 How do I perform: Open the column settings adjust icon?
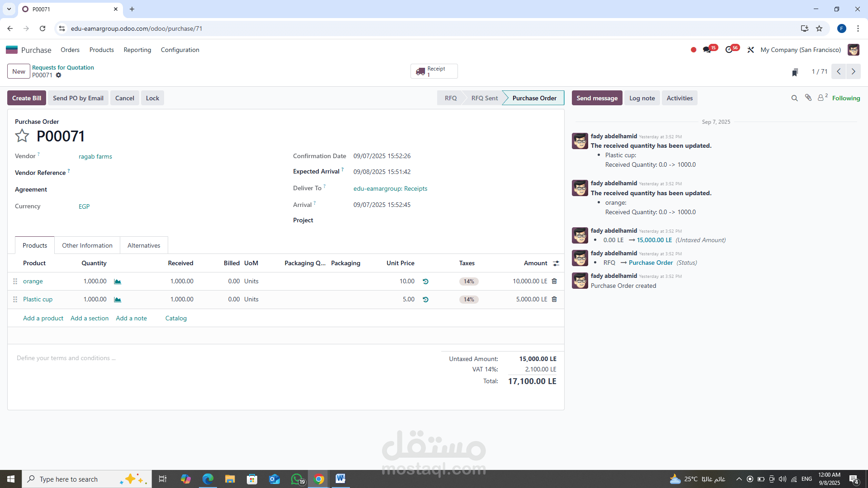[x=556, y=263]
